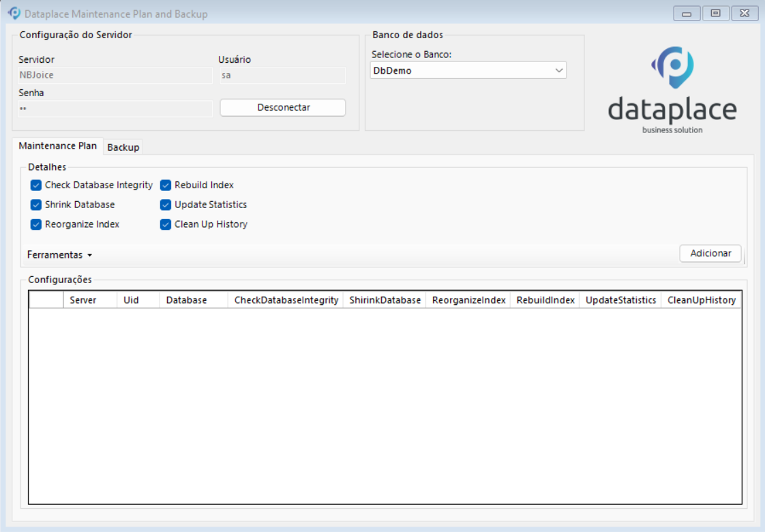Click the Adicionar button

coord(710,253)
